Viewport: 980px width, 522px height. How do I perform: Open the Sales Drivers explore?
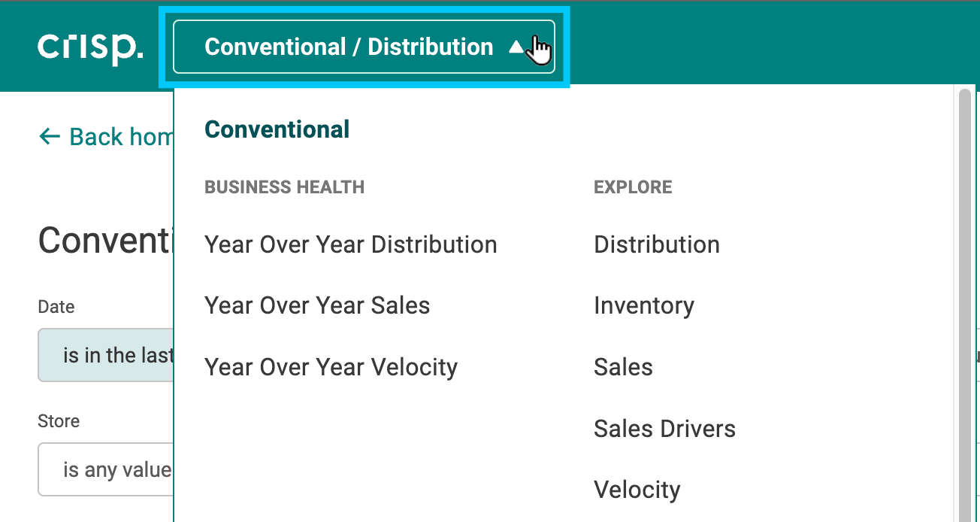pos(664,428)
